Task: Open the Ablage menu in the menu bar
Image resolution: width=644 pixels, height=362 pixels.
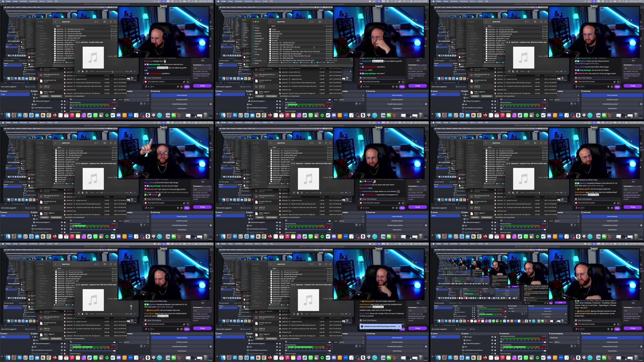Action: pos(15,1)
